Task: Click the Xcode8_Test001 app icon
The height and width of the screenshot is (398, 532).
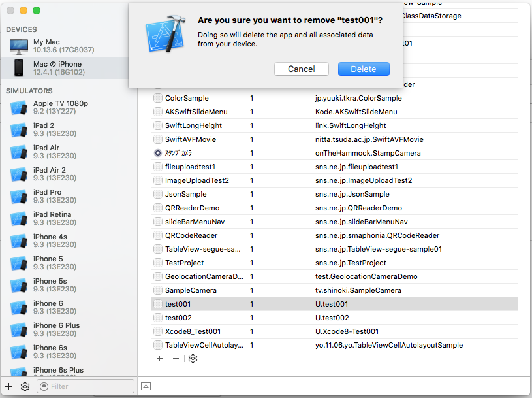Action: [157, 331]
